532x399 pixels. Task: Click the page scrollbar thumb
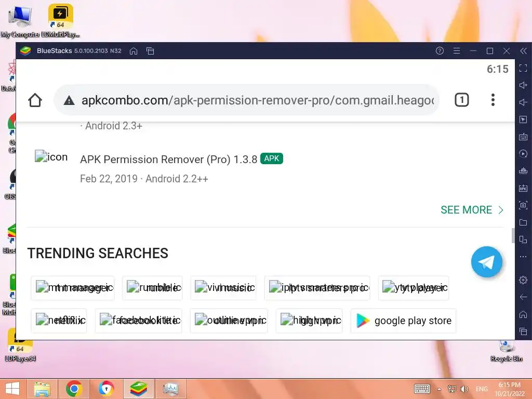pos(513,236)
